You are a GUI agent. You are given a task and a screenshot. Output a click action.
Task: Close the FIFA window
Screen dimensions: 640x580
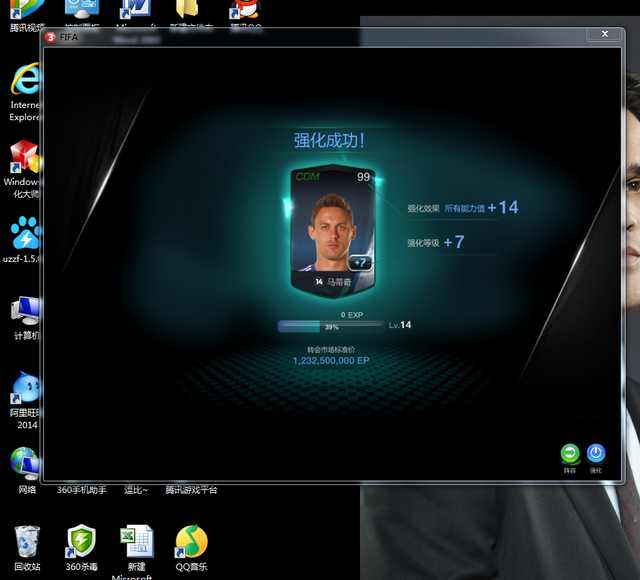(604, 34)
